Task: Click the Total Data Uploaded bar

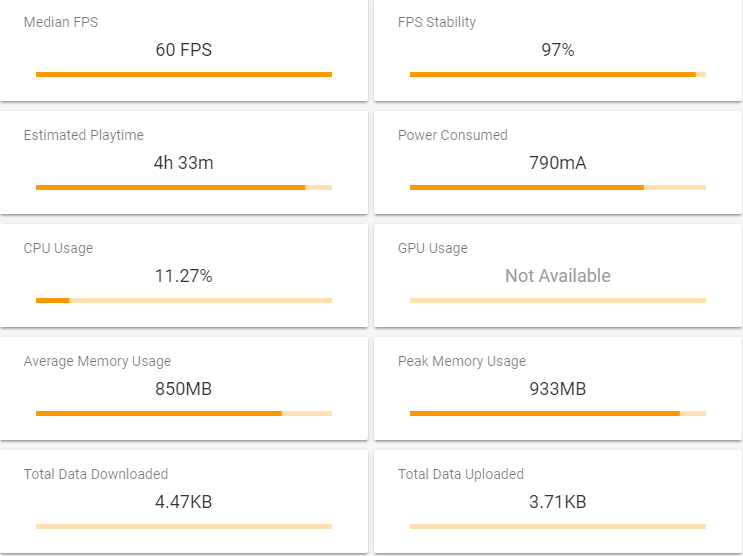Action: pyautogui.click(x=558, y=527)
